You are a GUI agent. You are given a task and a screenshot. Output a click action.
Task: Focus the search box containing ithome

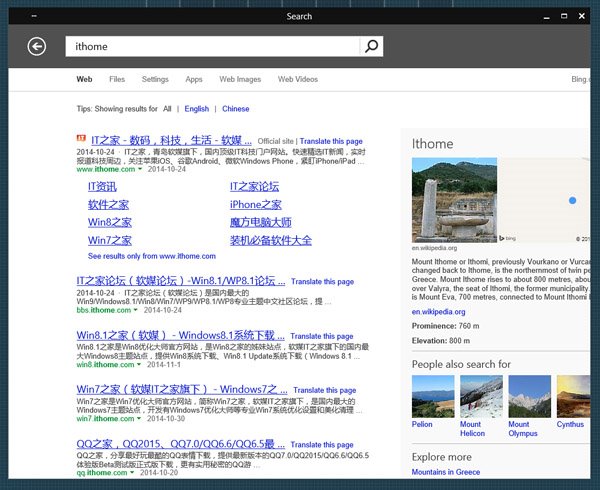click(212, 46)
